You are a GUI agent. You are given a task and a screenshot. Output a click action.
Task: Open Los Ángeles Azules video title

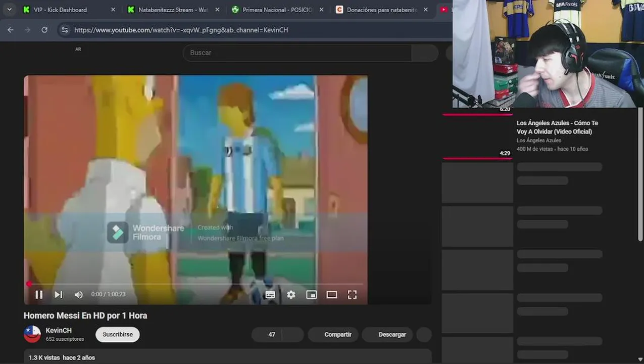[x=557, y=127]
